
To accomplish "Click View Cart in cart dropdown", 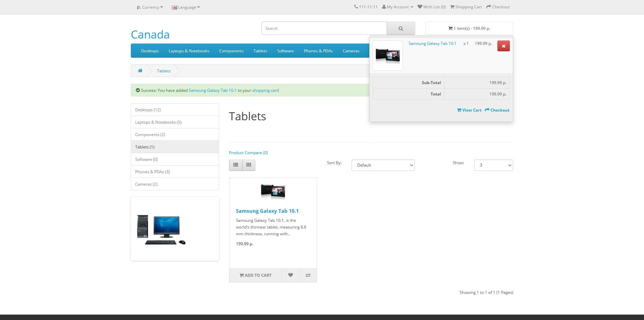I will tap(469, 110).
